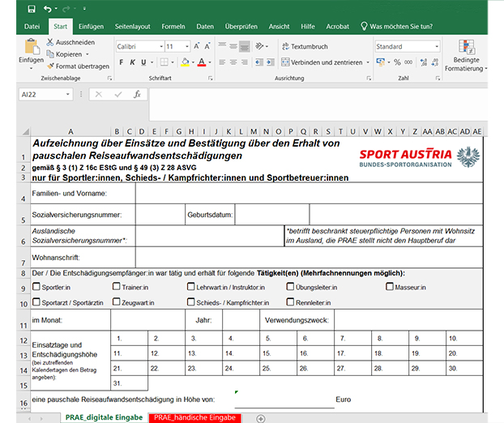
Task: Open the fill color dropdown arrow
Action: 193,62
